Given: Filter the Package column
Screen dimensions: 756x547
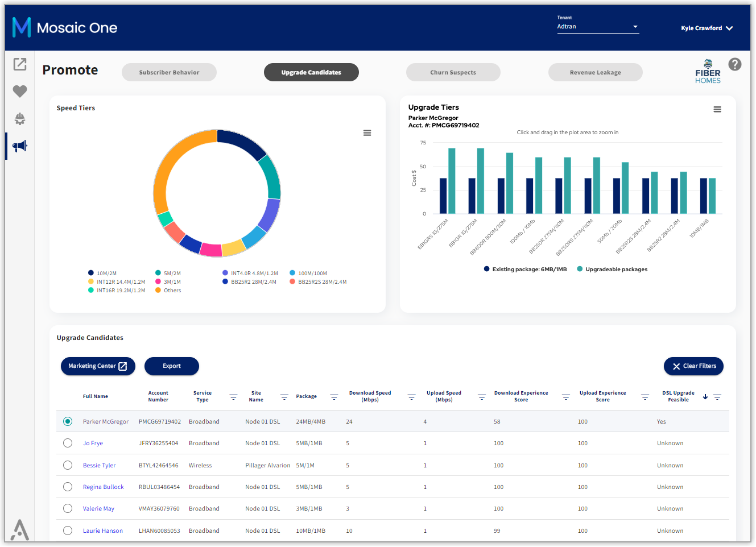Looking at the screenshot, I should (x=334, y=397).
